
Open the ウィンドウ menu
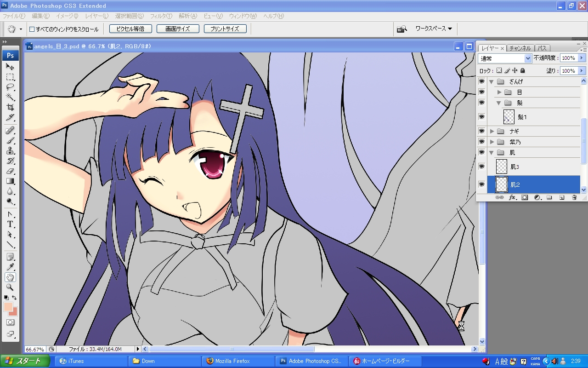[x=243, y=16]
